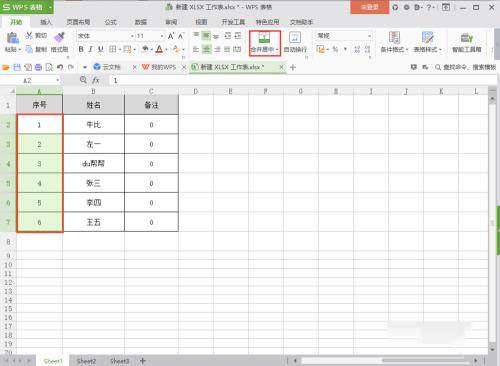
Task: Click the fx insert function icon
Action: pos(96,80)
